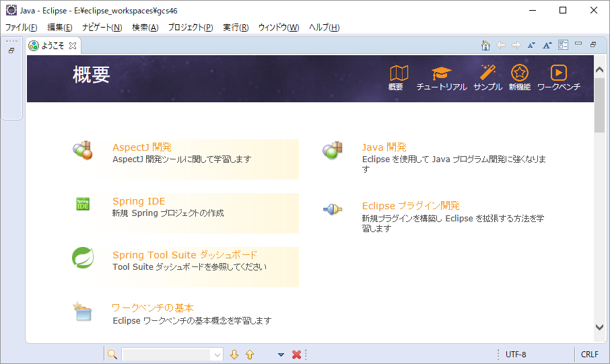Open the 実行(R) menu
Image resolution: width=610 pixels, height=364 pixels.
tap(236, 27)
